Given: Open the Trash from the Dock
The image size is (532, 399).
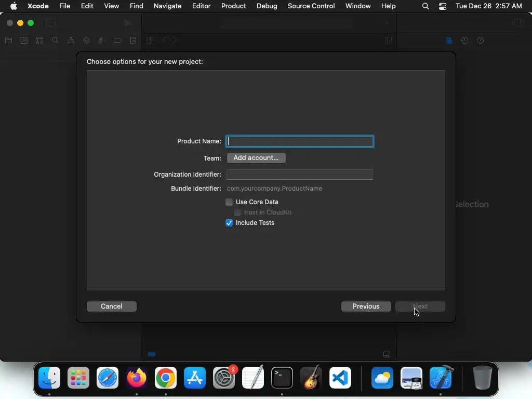Looking at the screenshot, I should point(482,378).
